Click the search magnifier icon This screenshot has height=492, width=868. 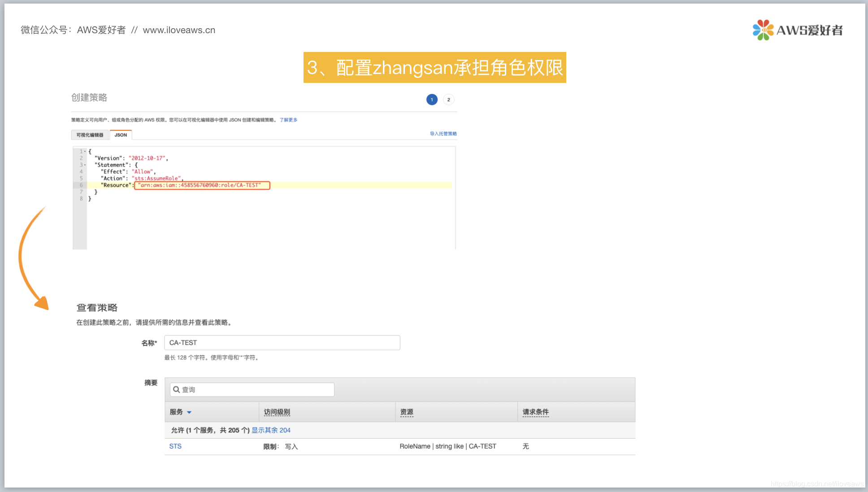177,390
